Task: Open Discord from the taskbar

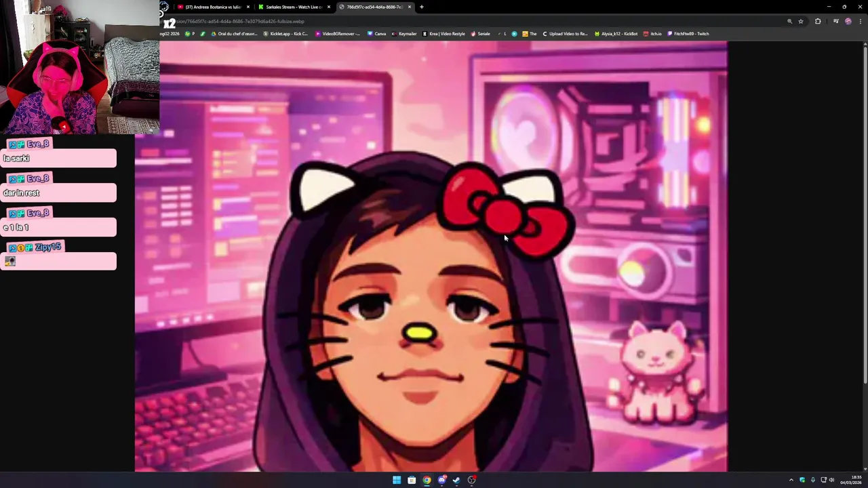Action: 441,481
